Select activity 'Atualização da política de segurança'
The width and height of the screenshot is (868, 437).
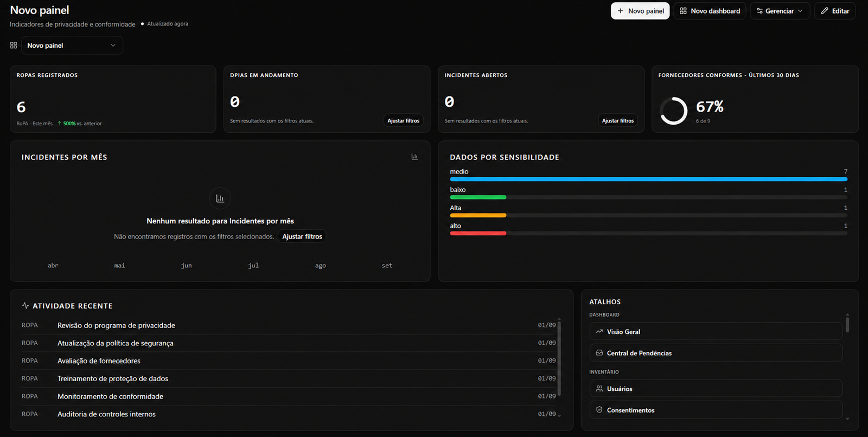point(289,343)
